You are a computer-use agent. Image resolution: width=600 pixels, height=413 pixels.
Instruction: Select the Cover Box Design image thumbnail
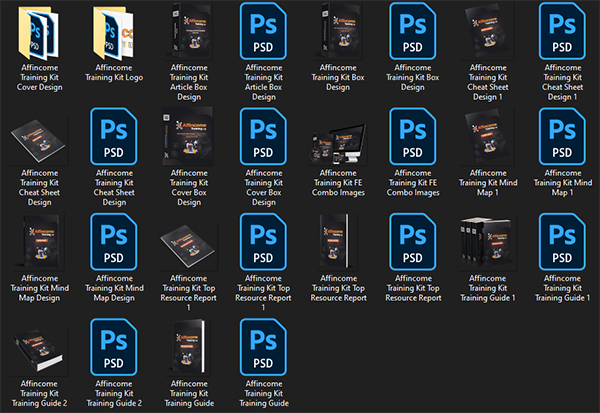coord(188,137)
